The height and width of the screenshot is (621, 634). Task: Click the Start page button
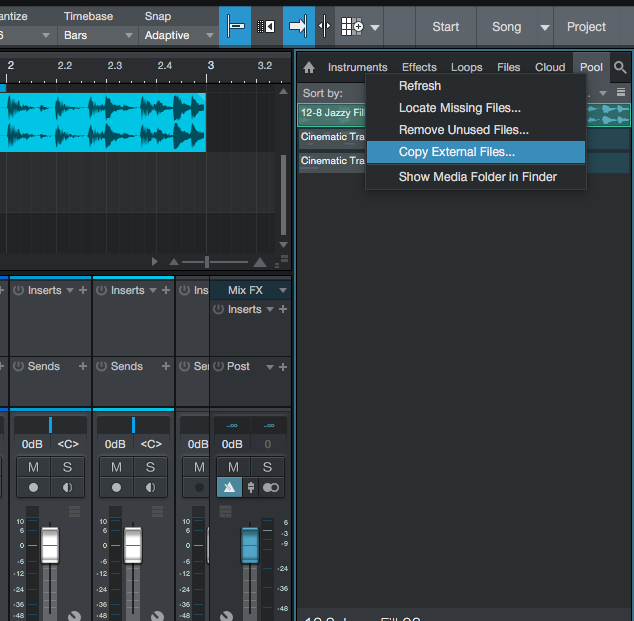pos(445,27)
